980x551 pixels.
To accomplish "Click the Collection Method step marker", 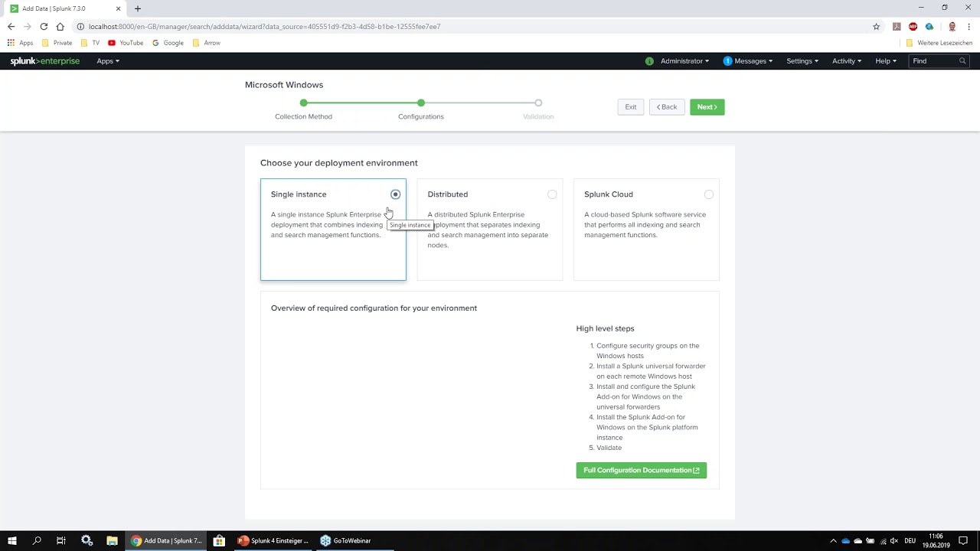I will pos(304,103).
